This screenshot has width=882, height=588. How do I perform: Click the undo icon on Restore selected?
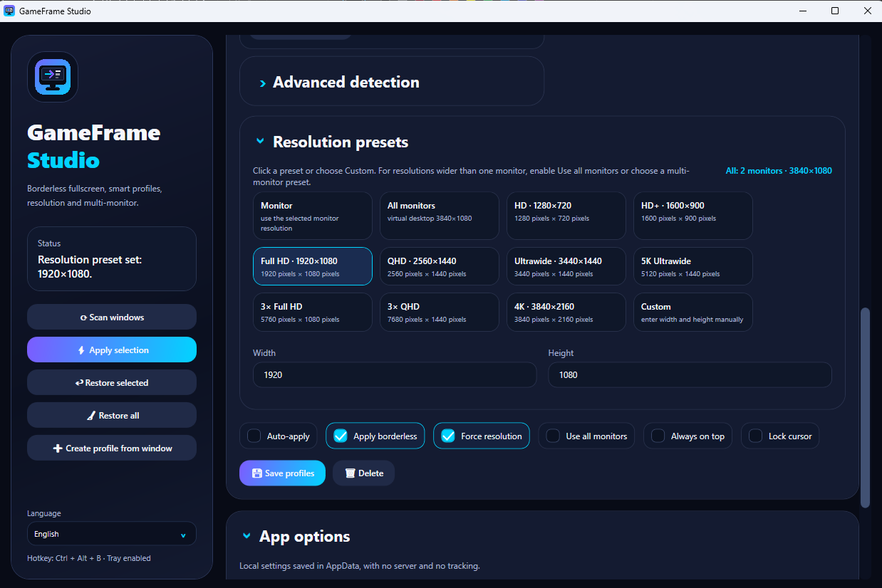point(79,383)
